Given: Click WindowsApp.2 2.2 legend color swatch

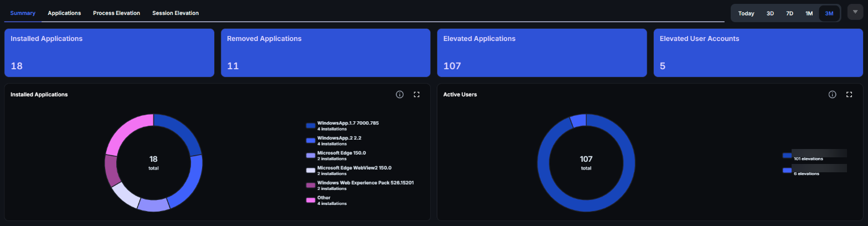Looking at the screenshot, I should (310, 141).
